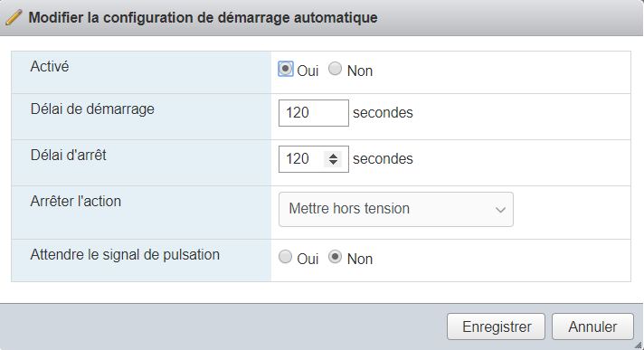Click the Attendre le signal de pulsation label
Viewport: 644px width, 350px height.
coord(125,255)
